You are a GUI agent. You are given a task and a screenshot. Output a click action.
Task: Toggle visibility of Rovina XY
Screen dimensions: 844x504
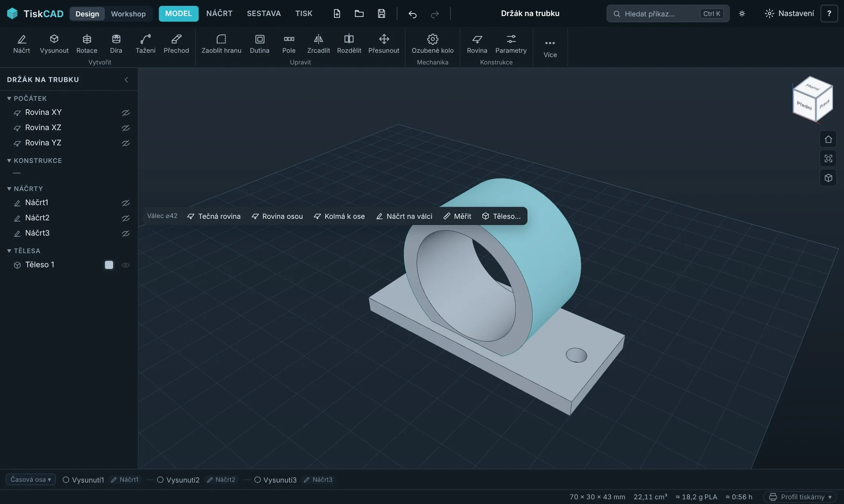click(x=125, y=113)
